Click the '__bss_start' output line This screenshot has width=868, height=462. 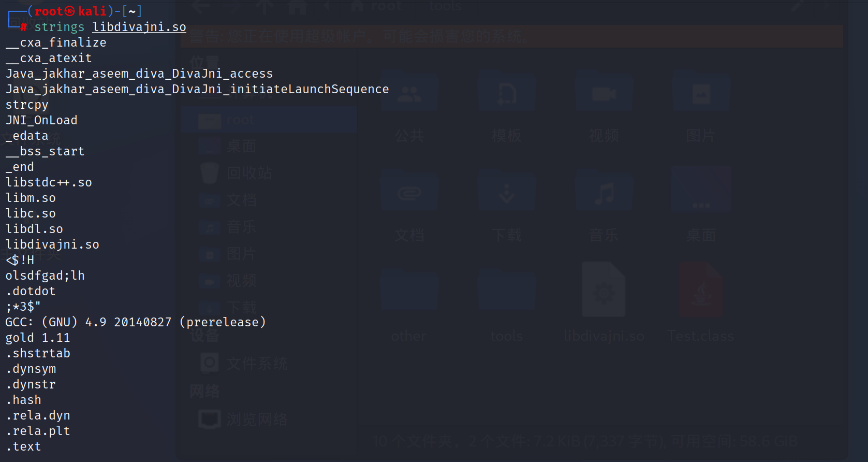pos(45,151)
